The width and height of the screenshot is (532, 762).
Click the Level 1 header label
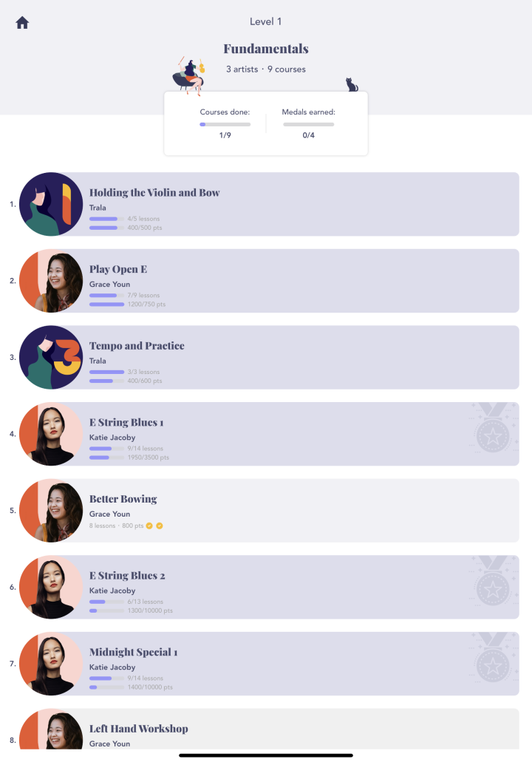pyautogui.click(x=266, y=21)
